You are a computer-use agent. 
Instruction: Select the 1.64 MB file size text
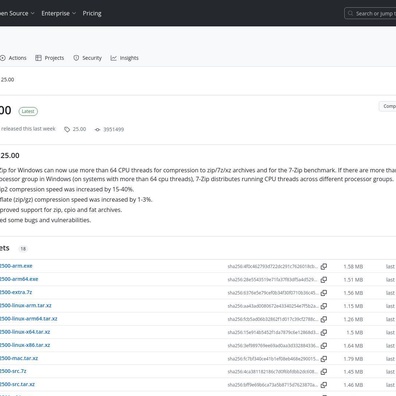353,346
